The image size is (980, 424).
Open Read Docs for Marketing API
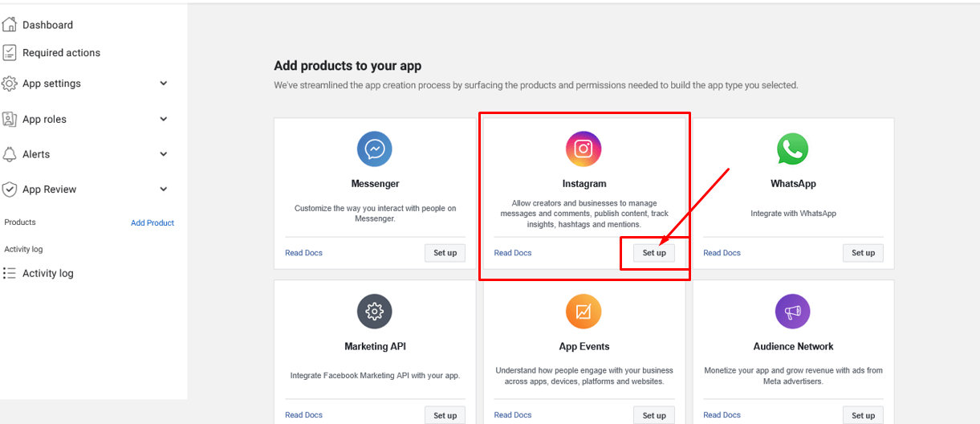tap(303, 415)
